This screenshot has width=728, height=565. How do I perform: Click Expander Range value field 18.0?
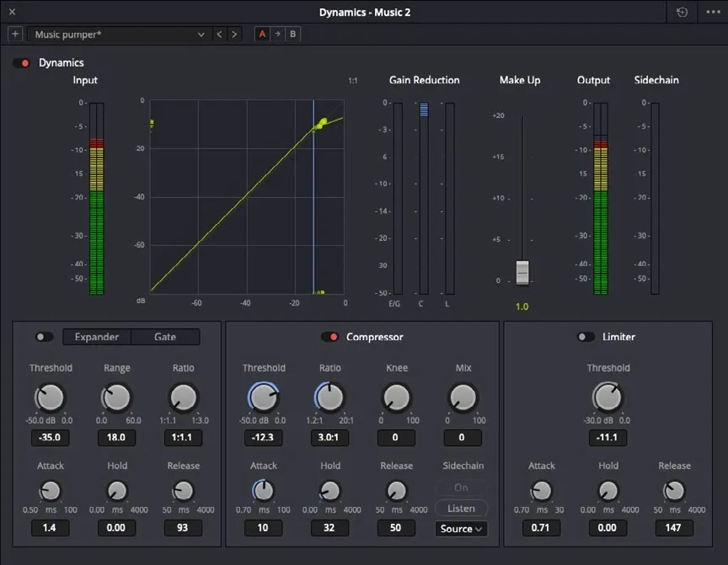(x=116, y=438)
